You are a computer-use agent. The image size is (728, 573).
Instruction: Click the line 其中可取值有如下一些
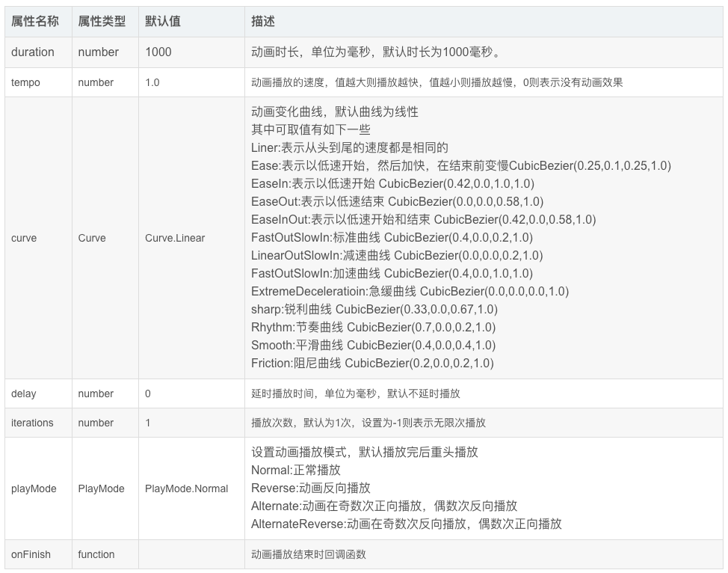(x=311, y=129)
